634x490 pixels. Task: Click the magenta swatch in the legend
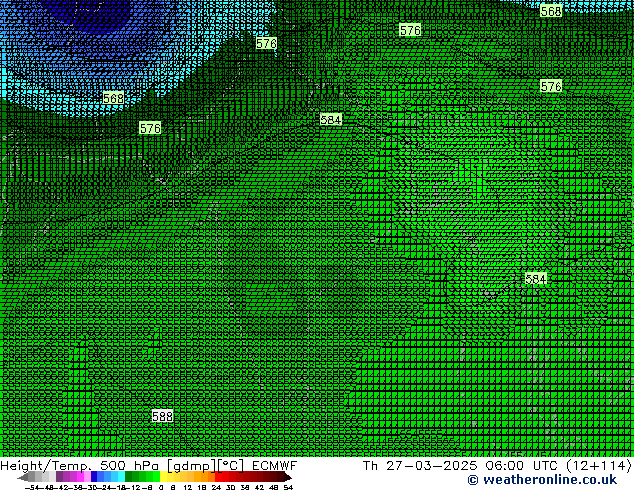(x=80, y=477)
